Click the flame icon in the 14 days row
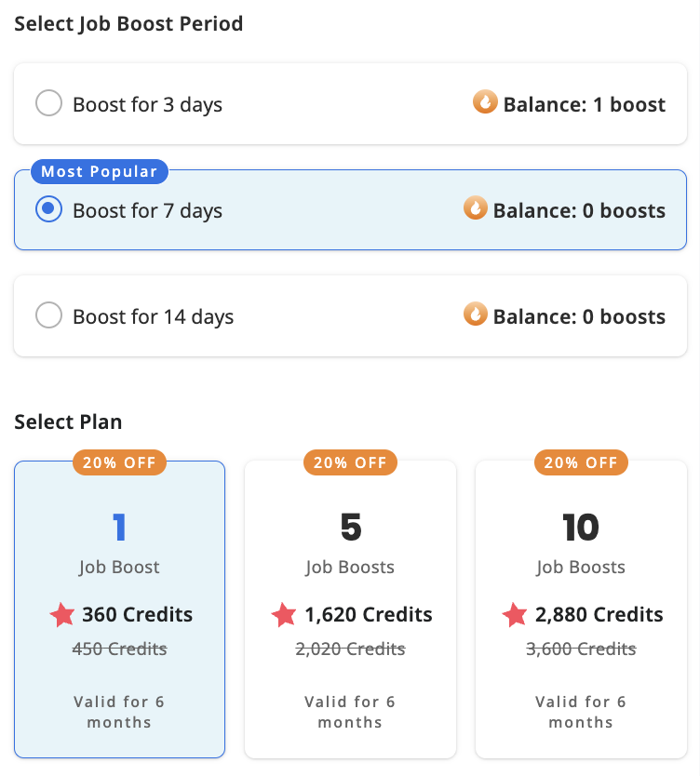 [x=476, y=314]
